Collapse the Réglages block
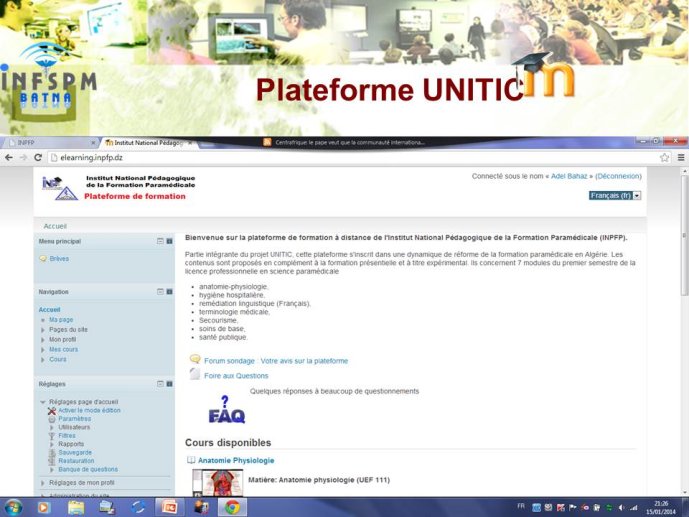The width and height of the screenshot is (689, 517). point(160,384)
